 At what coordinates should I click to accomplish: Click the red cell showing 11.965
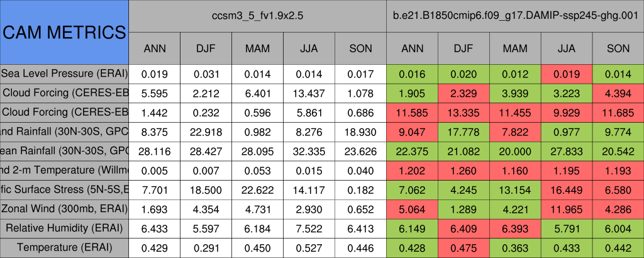pyautogui.click(x=567, y=209)
